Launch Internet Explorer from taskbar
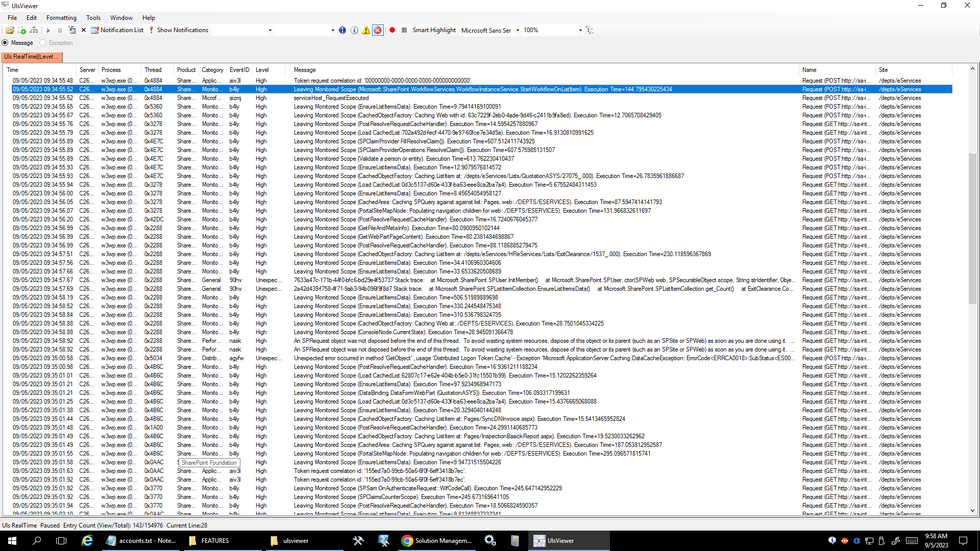Screen dimensions: 980x551 (87, 541)
